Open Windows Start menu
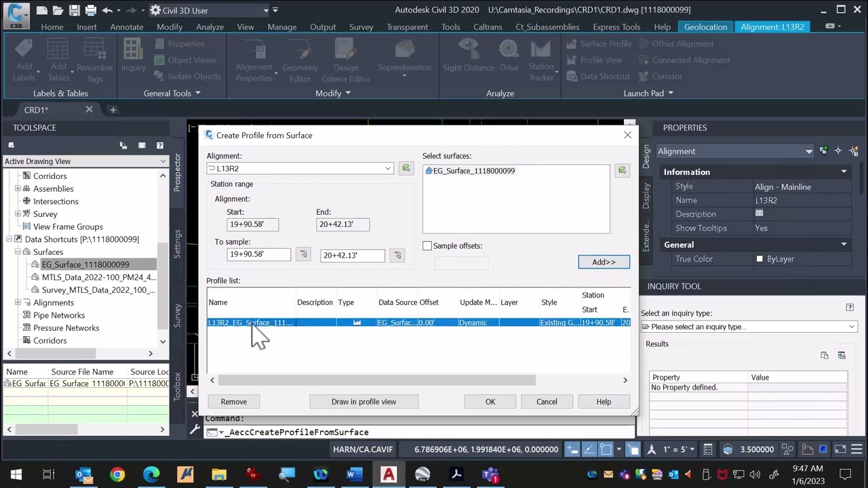Viewport: 868px width, 488px height. [x=16, y=474]
